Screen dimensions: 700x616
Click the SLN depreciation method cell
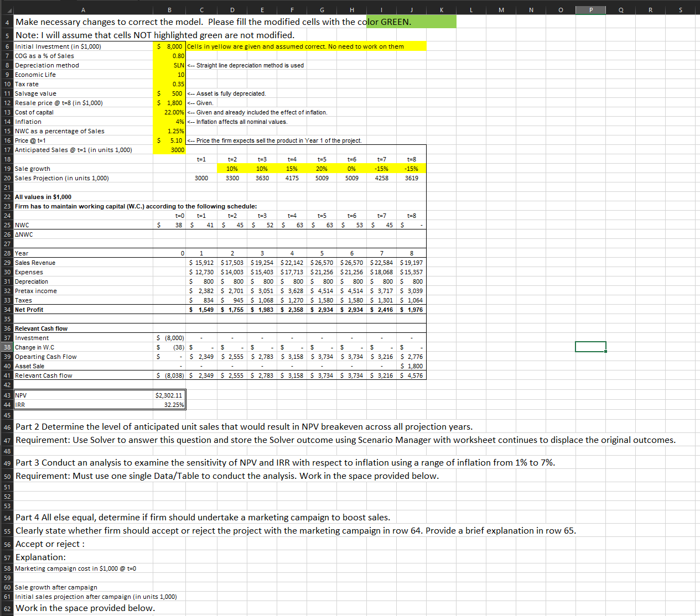(169, 65)
